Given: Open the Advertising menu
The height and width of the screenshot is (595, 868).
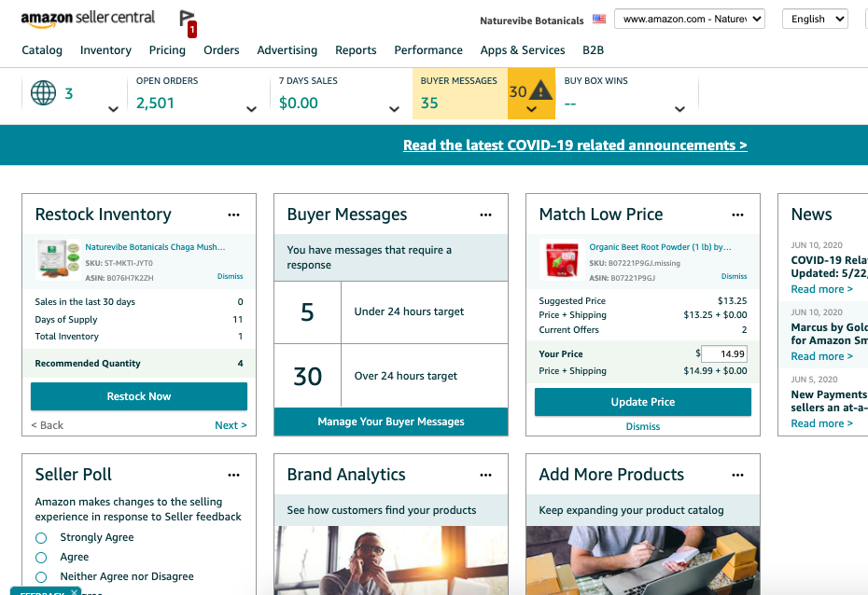Looking at the screenshot, I should pyautogui.click(x=287, y=50).
